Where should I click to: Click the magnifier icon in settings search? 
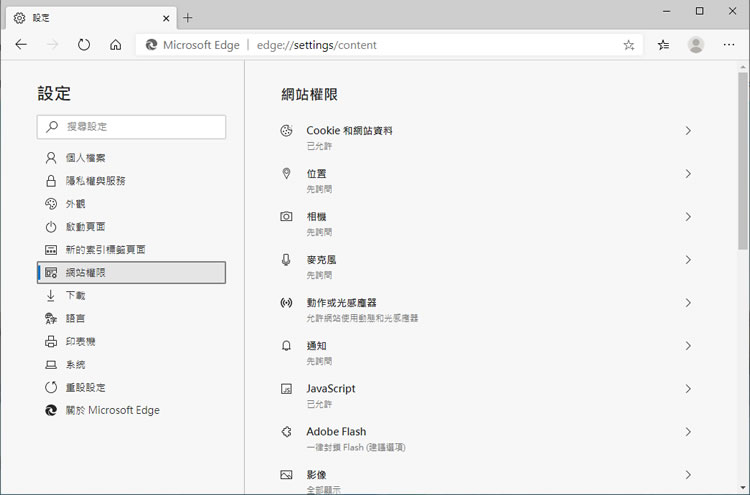point(52,127)
